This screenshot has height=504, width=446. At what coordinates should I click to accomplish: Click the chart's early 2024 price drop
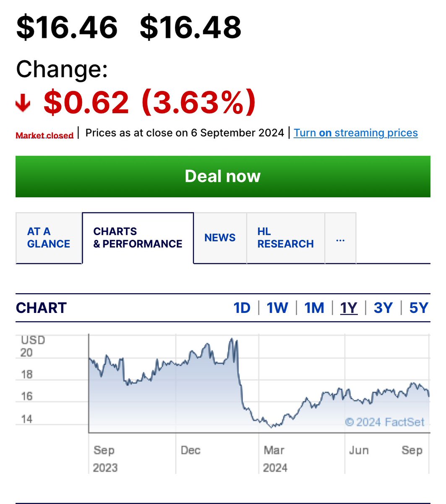240,378
